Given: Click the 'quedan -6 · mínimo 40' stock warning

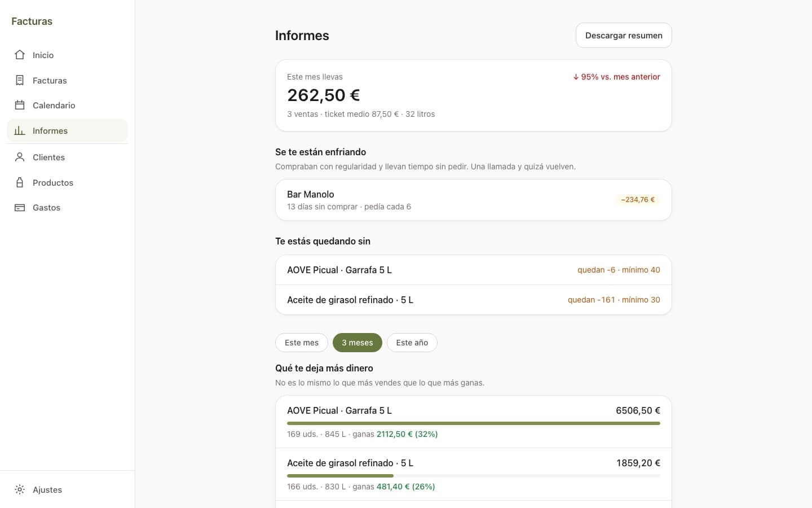Looking at the screenshot, I should tap(619, 270).
